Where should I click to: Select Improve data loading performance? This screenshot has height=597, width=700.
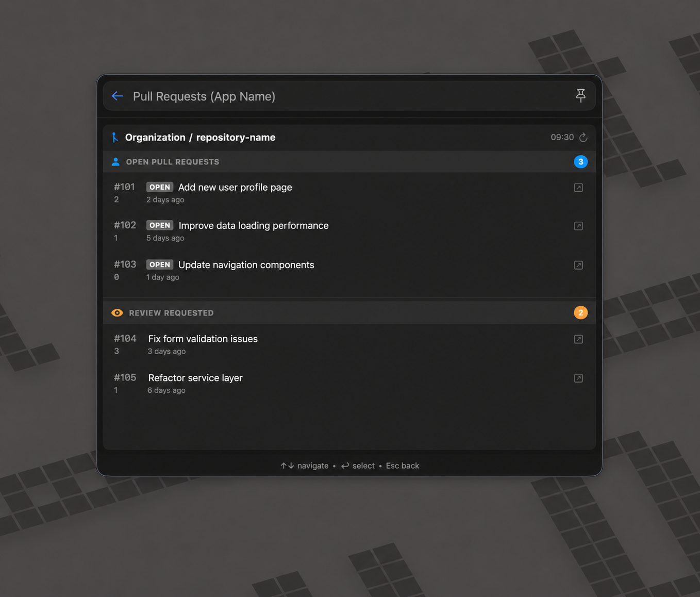[x=254, y=225]
